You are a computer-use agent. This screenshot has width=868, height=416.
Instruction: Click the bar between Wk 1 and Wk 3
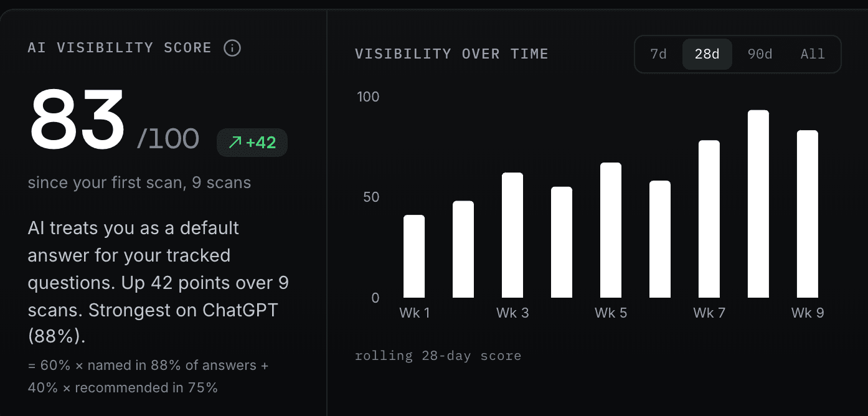[463, 249]
